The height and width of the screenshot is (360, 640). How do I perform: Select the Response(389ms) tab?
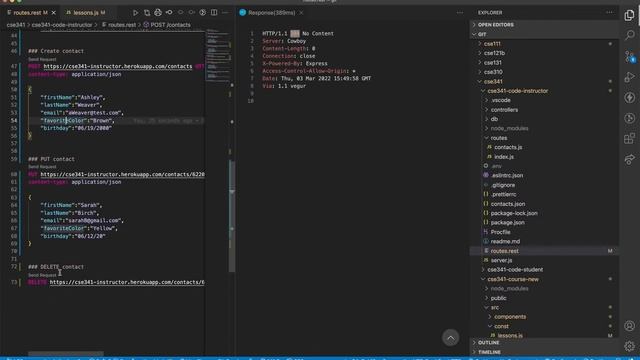coord(272,13)
